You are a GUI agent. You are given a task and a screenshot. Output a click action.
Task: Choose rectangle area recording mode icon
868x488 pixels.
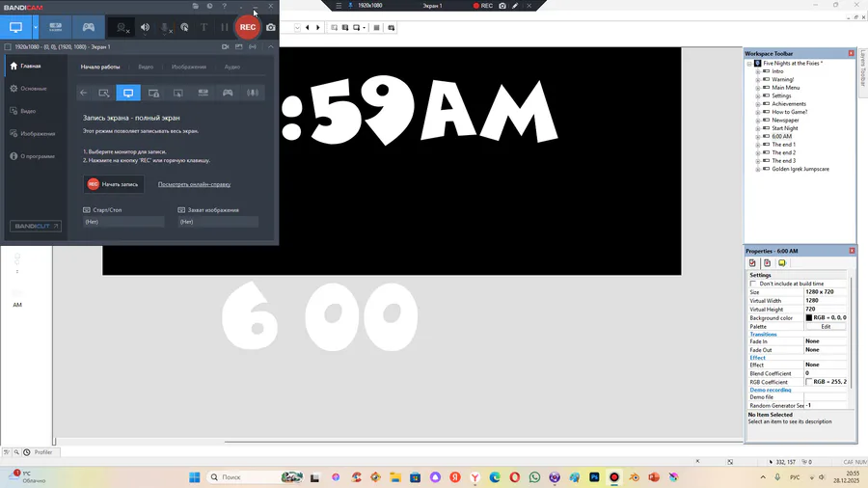click(x=104, y=93)
